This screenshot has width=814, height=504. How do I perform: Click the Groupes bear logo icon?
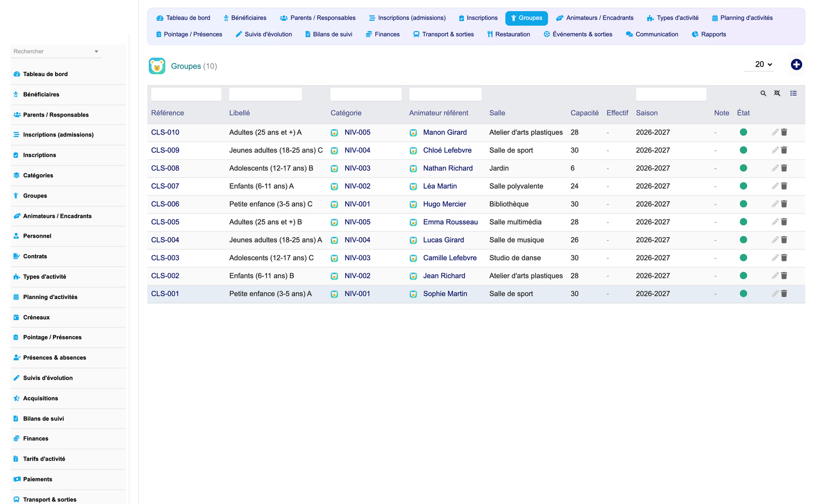[157, 66]
